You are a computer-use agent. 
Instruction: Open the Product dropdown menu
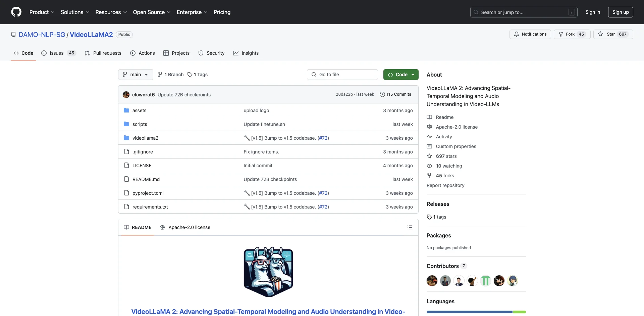coord(42,12)
